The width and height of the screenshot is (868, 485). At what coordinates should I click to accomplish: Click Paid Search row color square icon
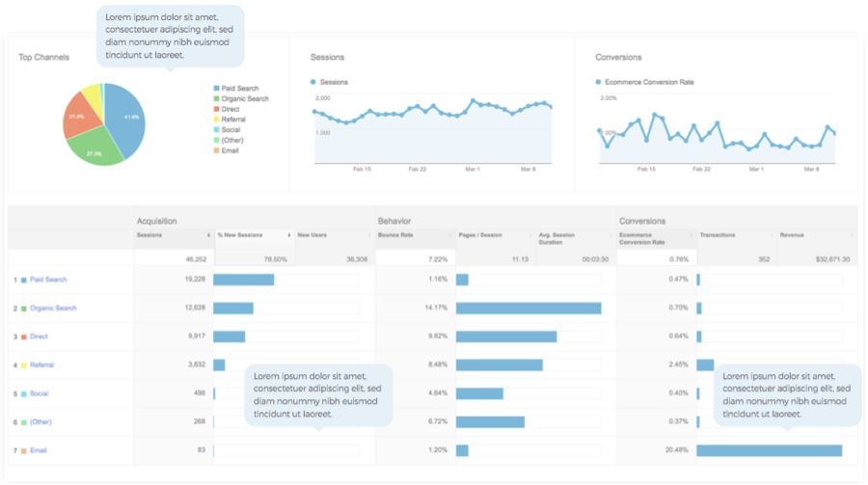point(24,281)
